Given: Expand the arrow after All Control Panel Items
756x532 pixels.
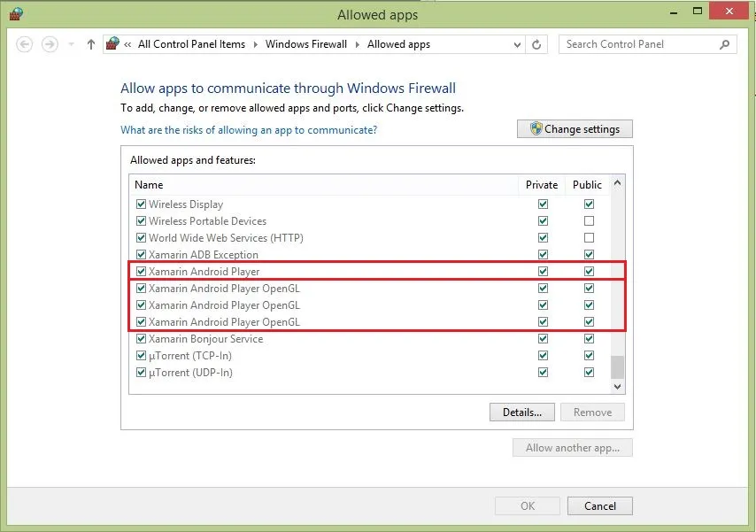Looking at the screenshot, I should (256, 44).
